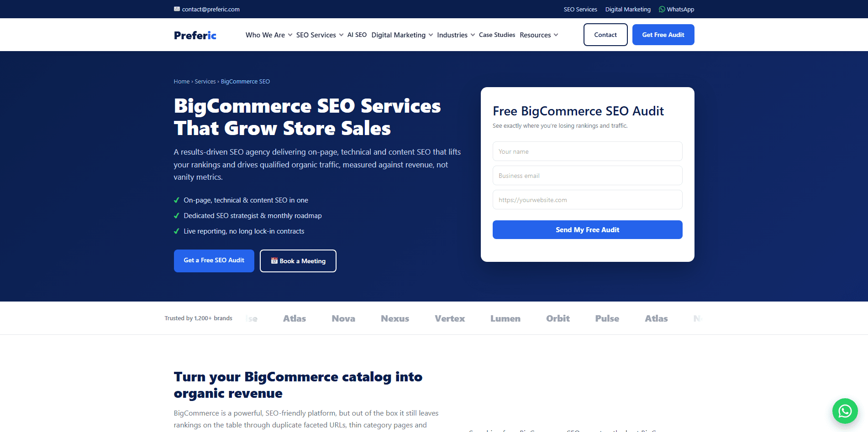Click the BigCommerce SEO breadcrumb
The height and width of the screenshot is (432, 868).
245,81
